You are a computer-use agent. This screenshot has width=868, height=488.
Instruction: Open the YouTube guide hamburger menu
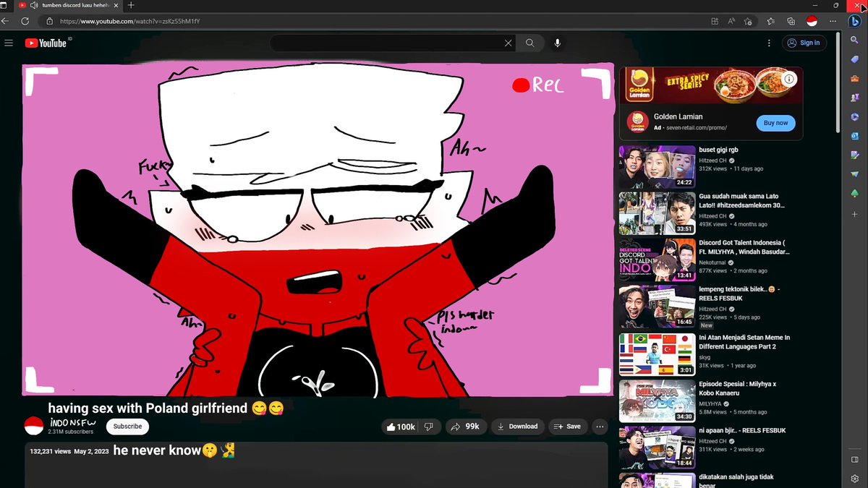point(9,43)
